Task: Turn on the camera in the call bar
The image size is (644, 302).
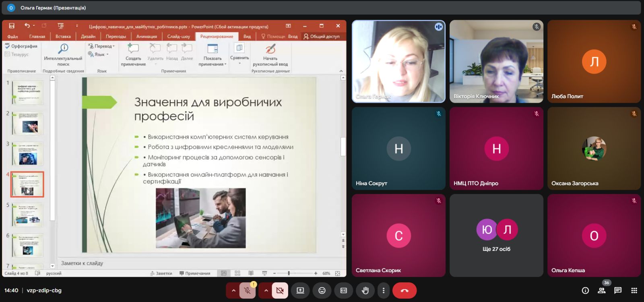Action: 280,290
